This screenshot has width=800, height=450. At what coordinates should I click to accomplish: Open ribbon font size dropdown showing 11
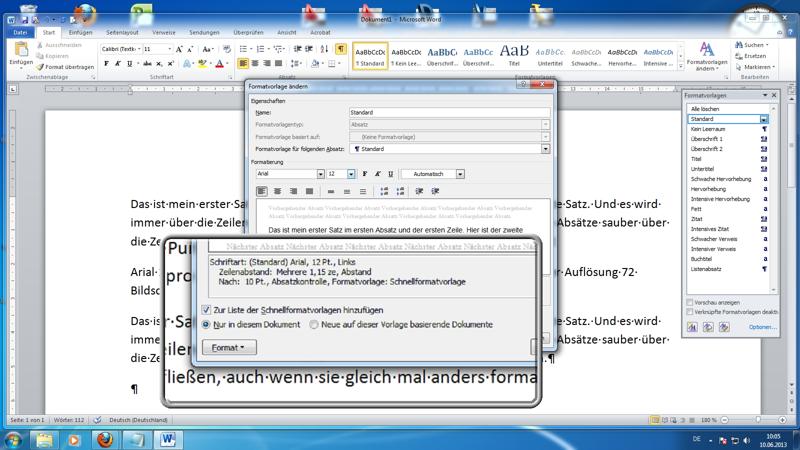pos(169,49)
